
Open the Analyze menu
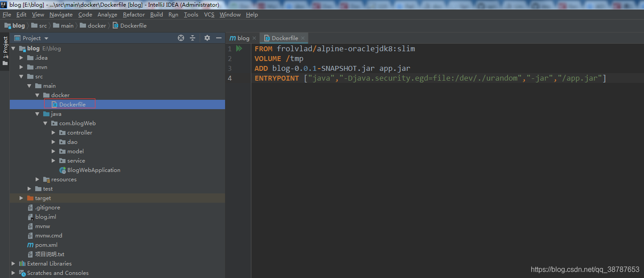107,15
